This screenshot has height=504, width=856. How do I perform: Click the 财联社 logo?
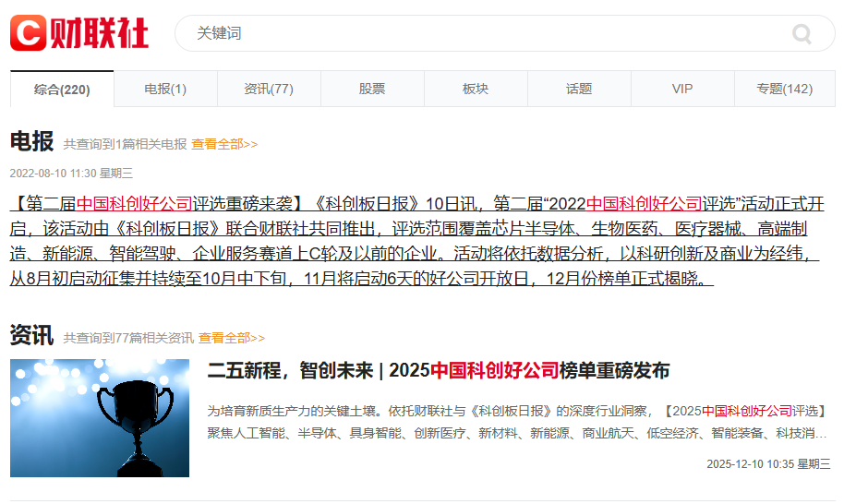point(79,33)
